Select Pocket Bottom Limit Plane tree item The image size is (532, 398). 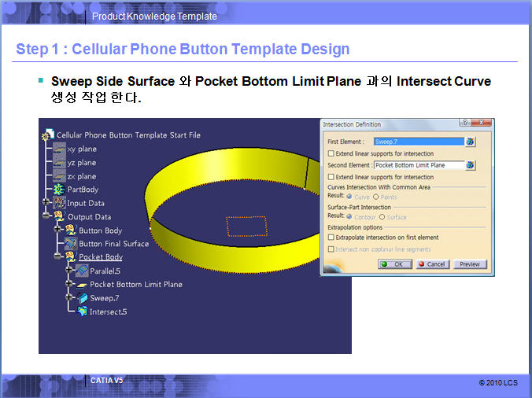(135, 285)
